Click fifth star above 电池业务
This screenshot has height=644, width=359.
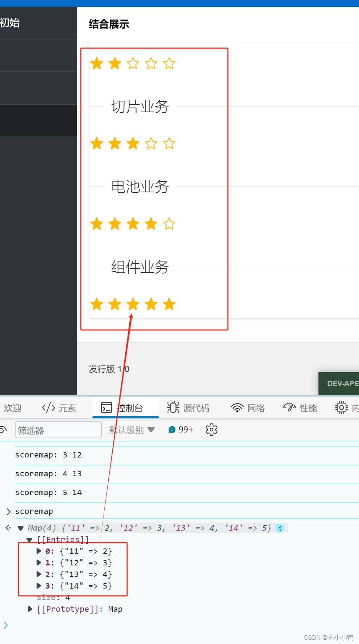169,143
